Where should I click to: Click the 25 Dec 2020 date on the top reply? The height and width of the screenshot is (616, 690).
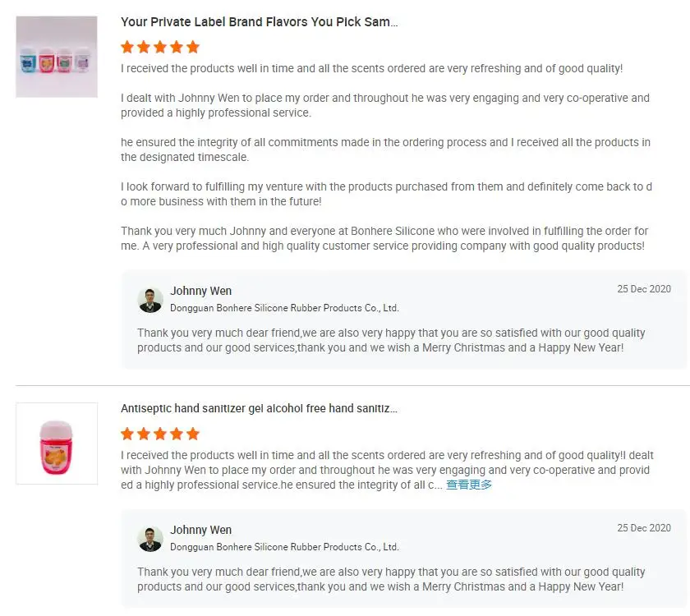coord(644,288)
